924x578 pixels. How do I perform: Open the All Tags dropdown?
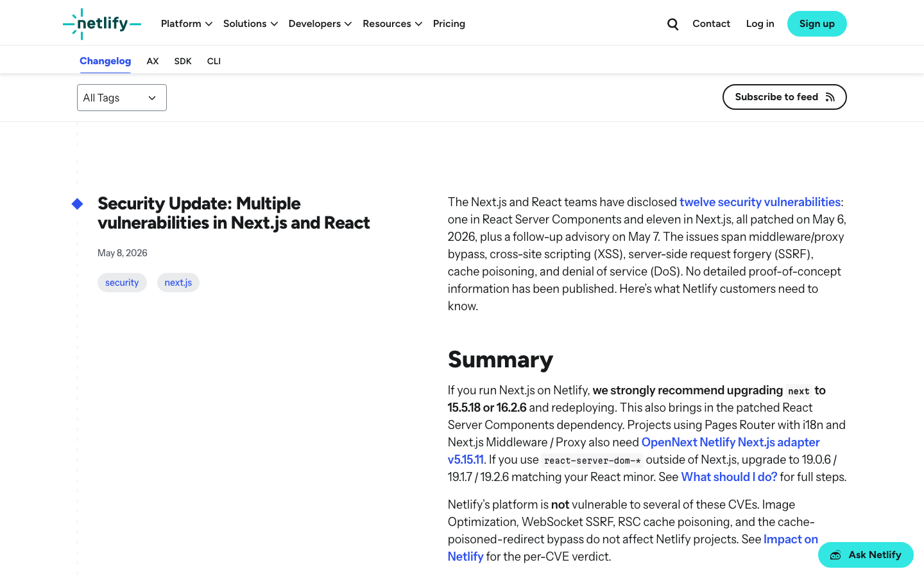coord(122,98)
